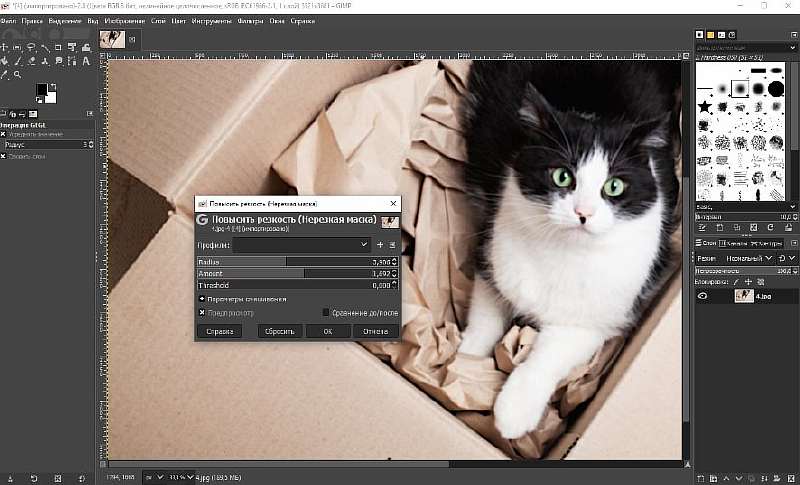Open the Presets dropdown in sharpen dialog
Screen dimensions: 800x485
pyautogui.click(x=302, y=245)
